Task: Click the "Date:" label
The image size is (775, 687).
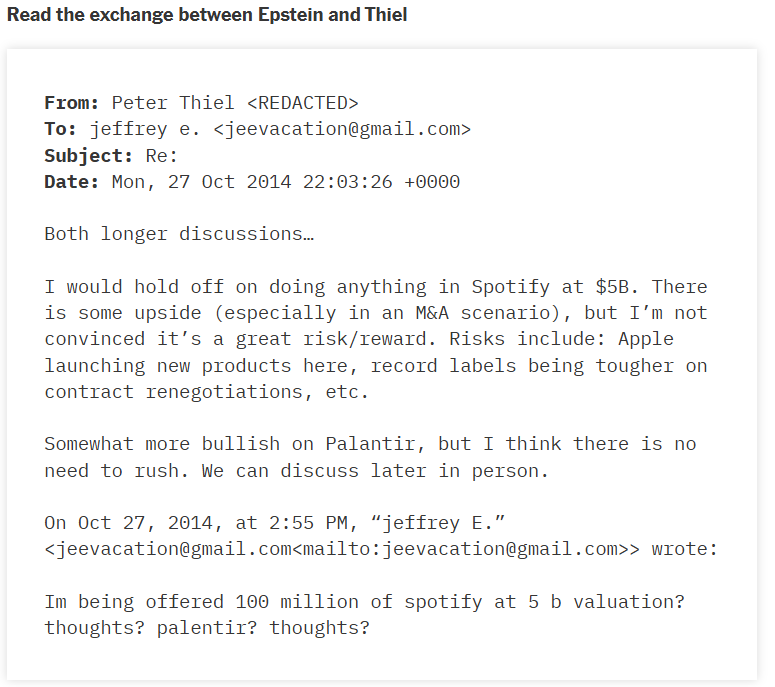Action: coord(72,182)
